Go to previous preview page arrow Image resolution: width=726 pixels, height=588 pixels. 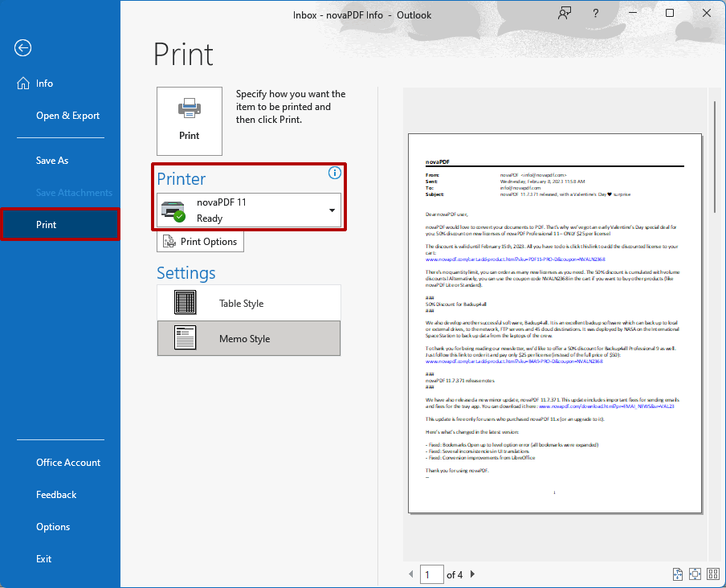pos(410,574)
